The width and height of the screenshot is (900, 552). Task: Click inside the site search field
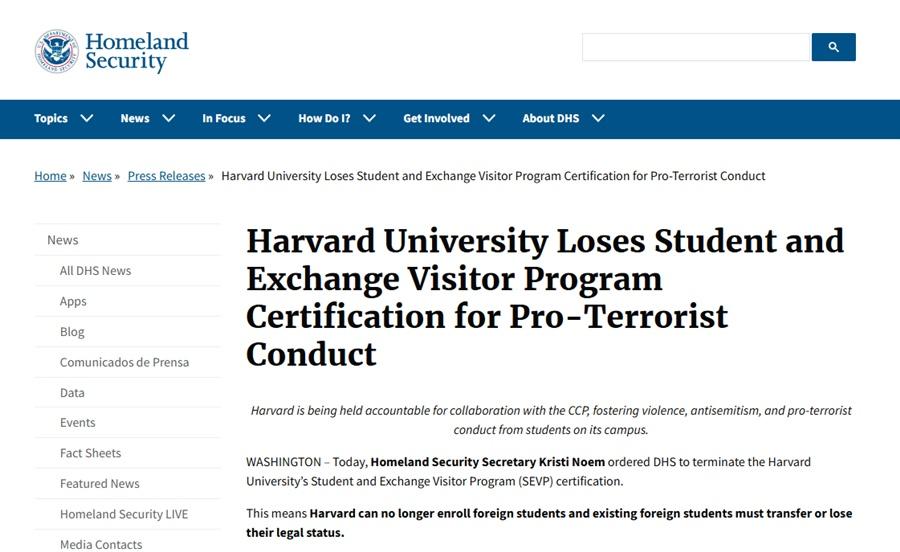coord(695,47)
